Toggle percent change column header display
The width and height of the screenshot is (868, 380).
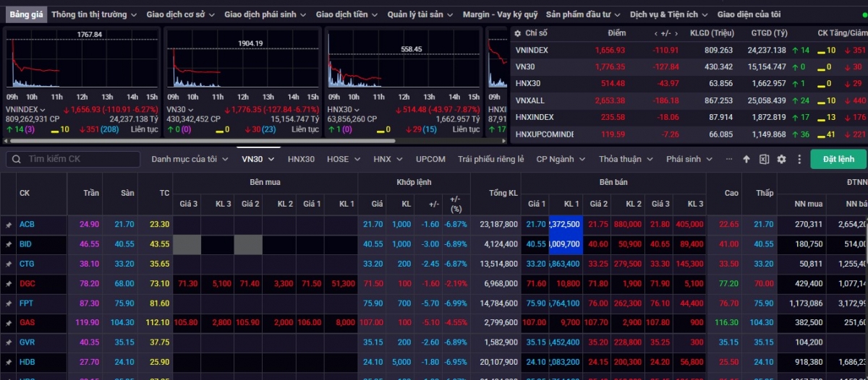455,204
